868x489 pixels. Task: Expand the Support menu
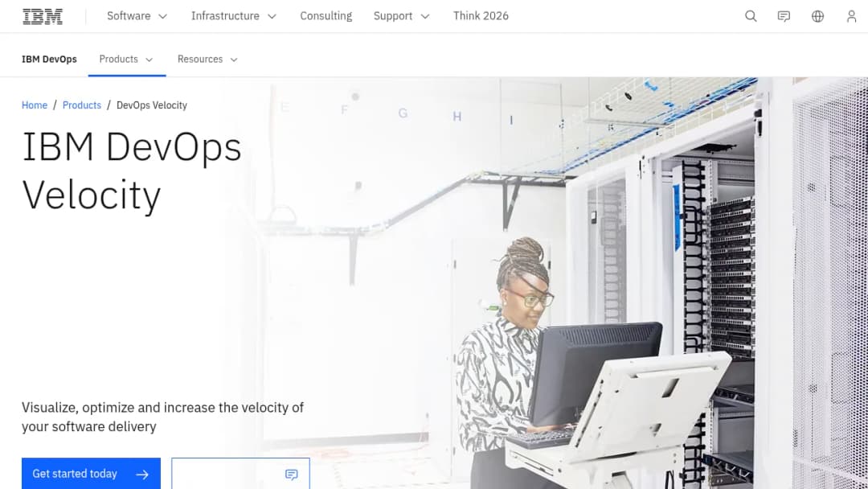(x=401, y=16)
